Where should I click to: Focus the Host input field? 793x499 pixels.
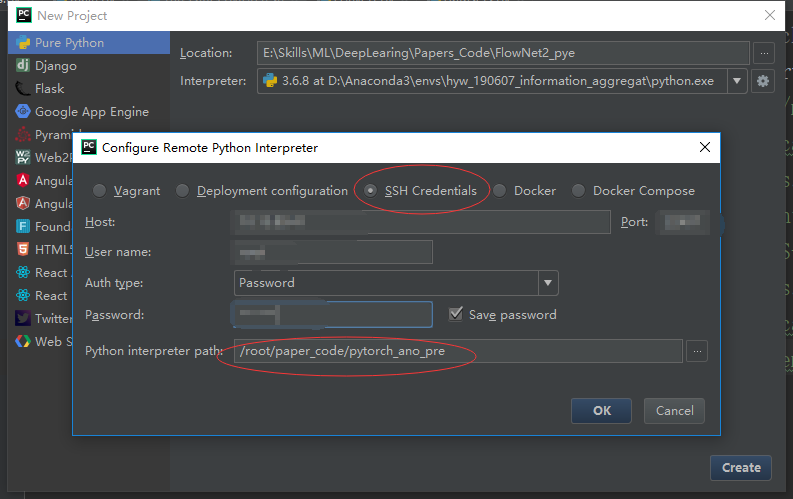point(421,222)
